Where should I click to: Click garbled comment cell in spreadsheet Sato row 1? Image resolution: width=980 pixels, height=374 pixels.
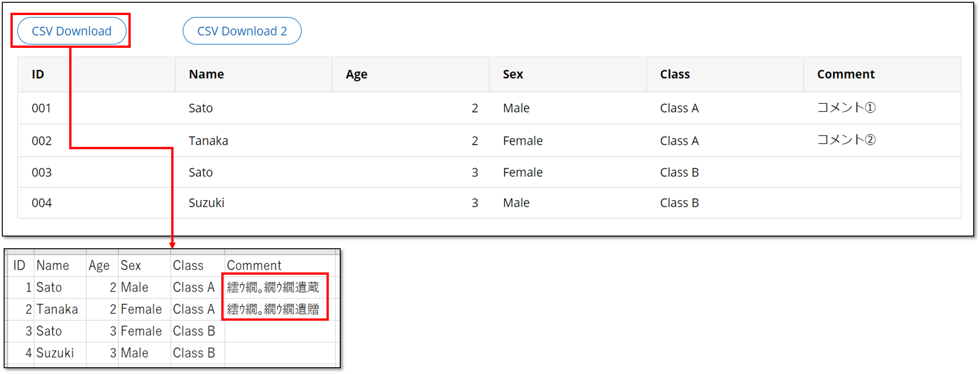273,287
